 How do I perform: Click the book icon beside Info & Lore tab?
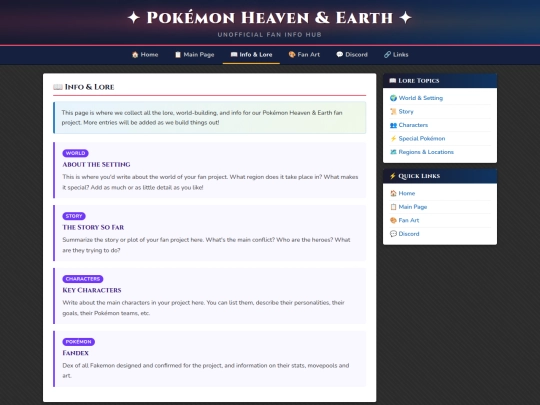pos(234,54)
